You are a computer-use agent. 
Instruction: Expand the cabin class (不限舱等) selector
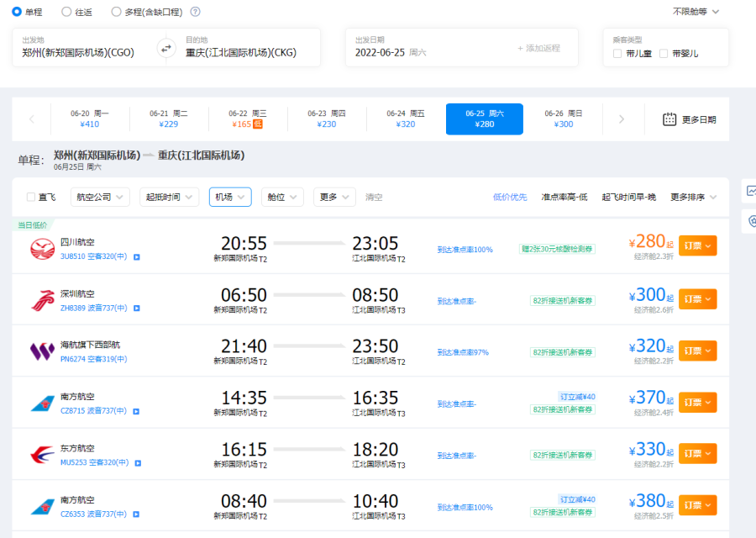pos(696,12)
